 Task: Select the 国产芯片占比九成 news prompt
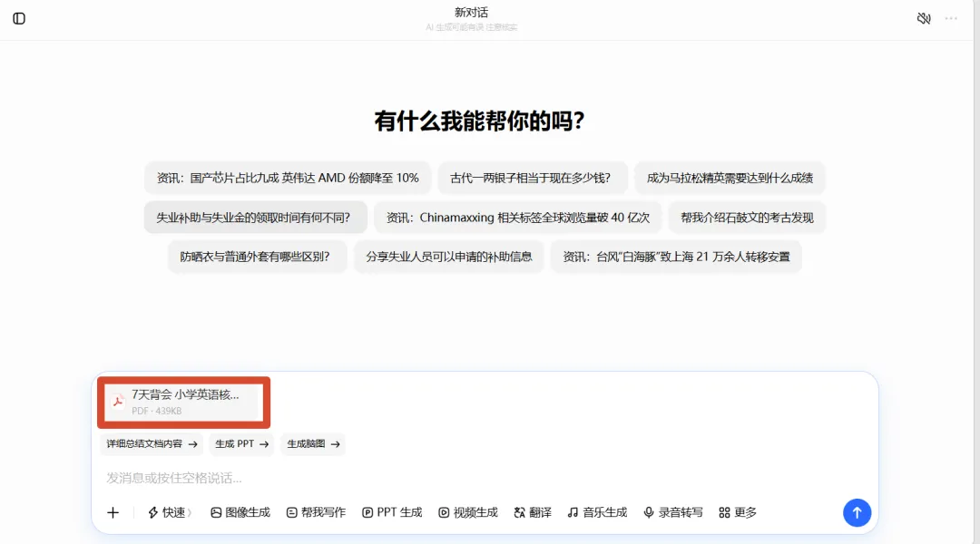pos(288,178)
